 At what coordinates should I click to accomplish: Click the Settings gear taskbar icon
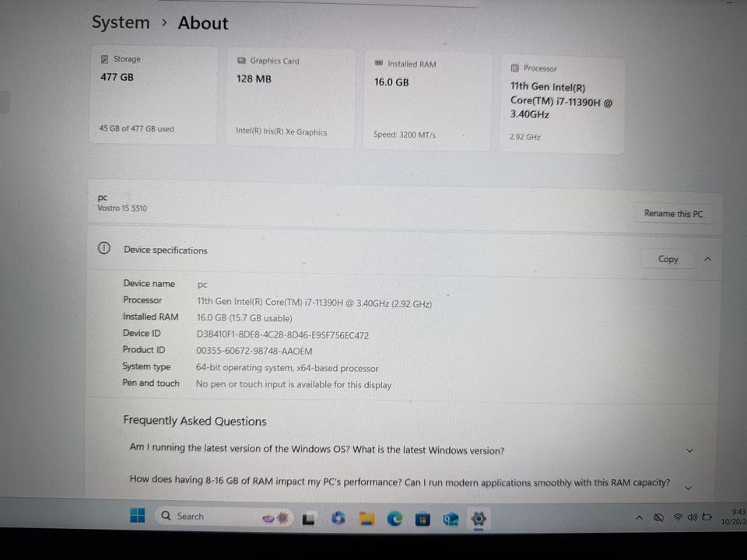tap(479, 518)
